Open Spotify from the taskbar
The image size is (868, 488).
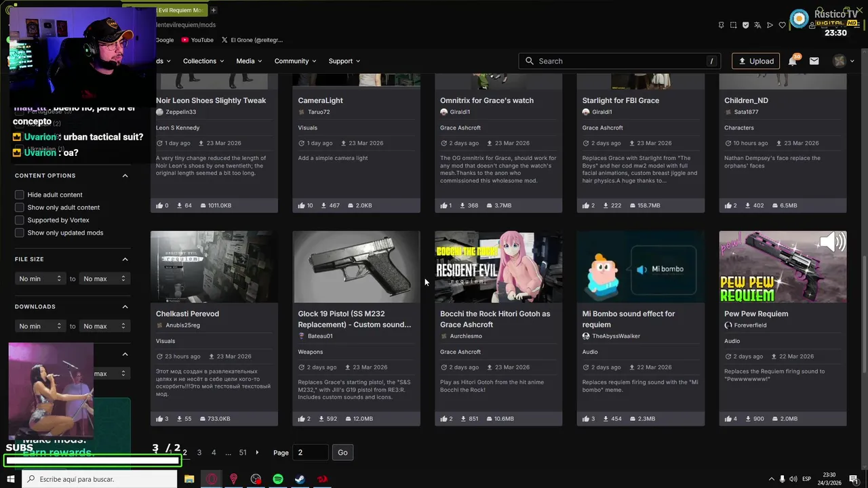coord(278,479)
